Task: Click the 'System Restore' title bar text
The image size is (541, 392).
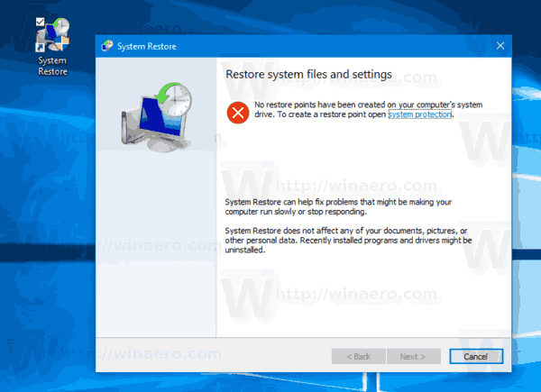Action: point(147,46)
